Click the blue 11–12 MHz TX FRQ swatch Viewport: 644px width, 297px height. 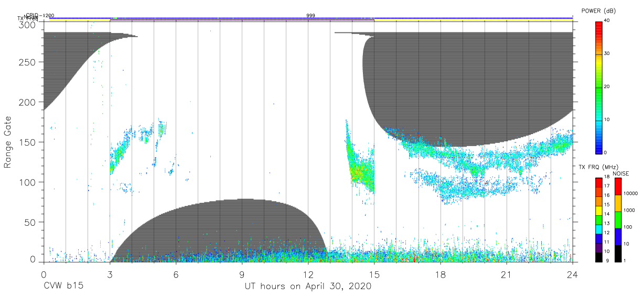pos(598,238)
